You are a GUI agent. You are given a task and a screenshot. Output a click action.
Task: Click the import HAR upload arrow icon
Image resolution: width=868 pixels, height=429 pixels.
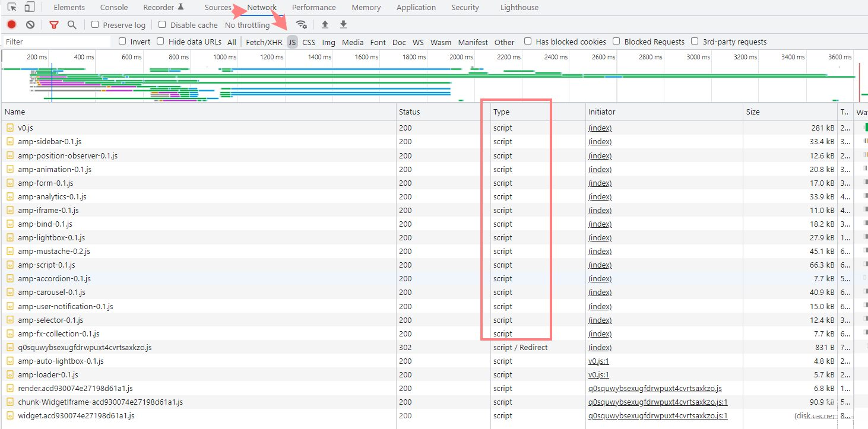[325, 25]
